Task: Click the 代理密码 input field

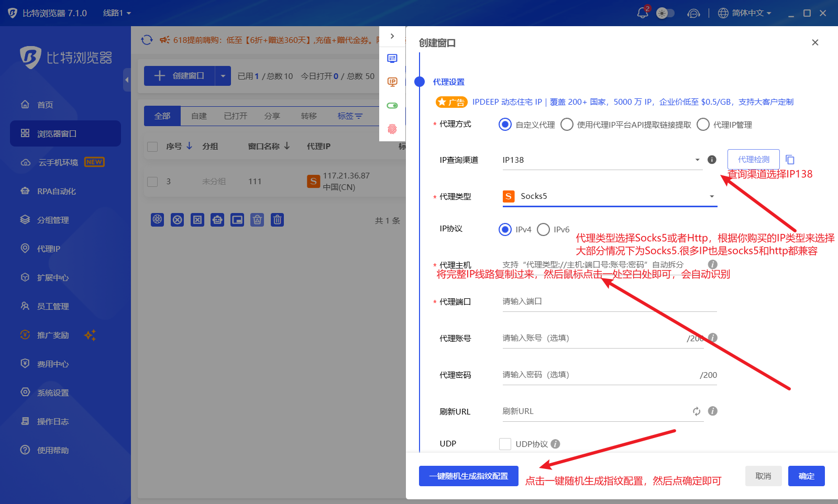Action: [x=610, y=375]
